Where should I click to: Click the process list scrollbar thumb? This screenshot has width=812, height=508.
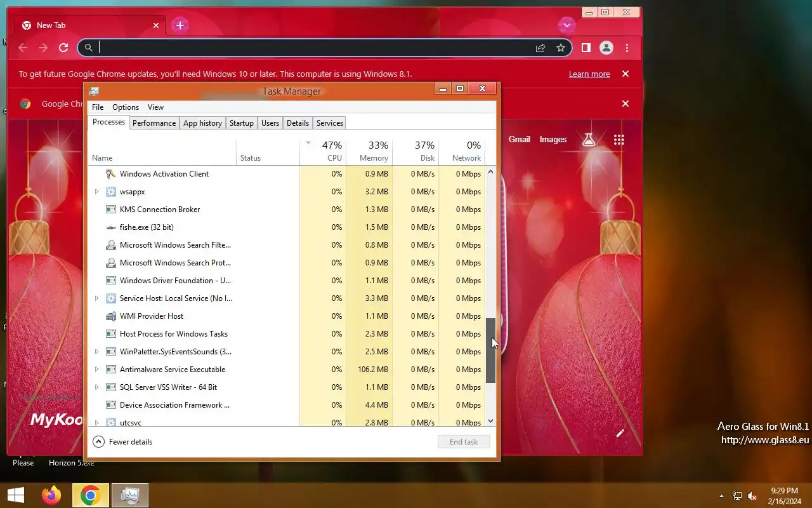coord(490,351)
